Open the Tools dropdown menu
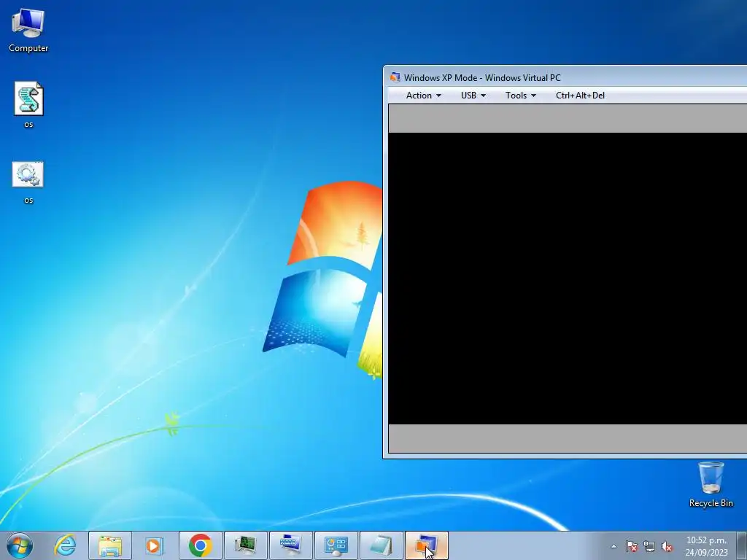 (x=520, y=96)
